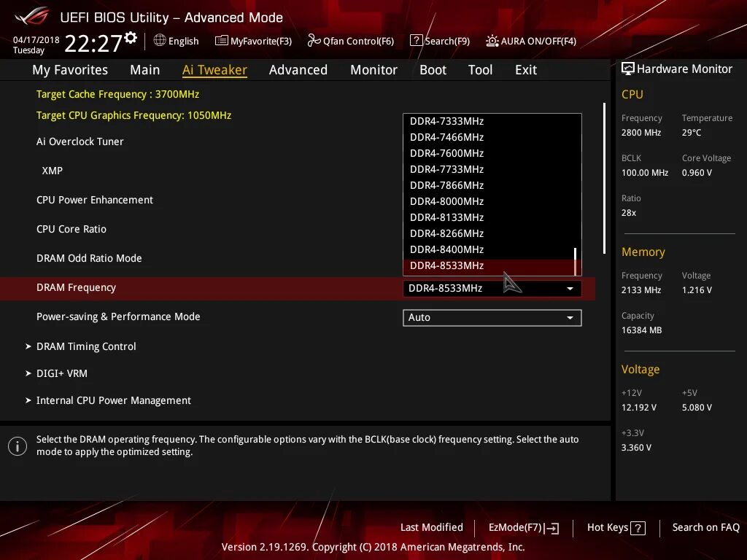Image resolution: width=747 pixels, height=560 pixels.
Task: Click the DRAM Frequency label
Action: click(x=76, y=287)
